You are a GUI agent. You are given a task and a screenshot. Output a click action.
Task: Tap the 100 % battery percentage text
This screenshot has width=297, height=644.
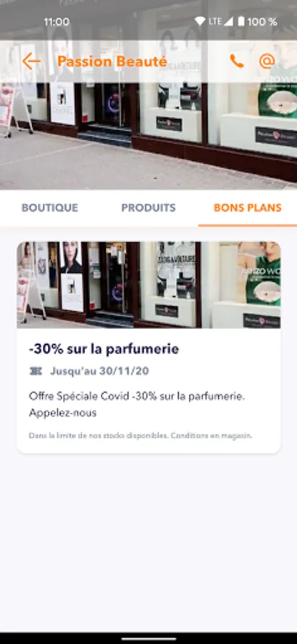[262, 21]
